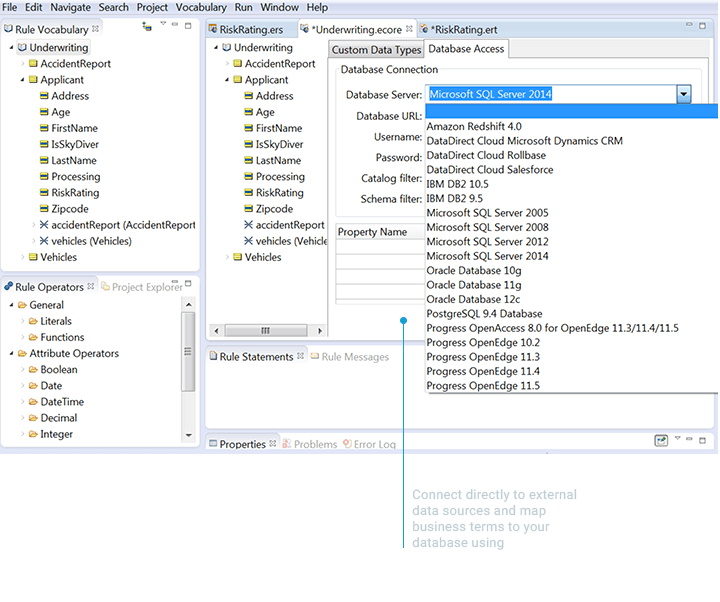Collapse Applicant entity in Rule Vocabulary
The image size is (720, 602).
point(22,79)
